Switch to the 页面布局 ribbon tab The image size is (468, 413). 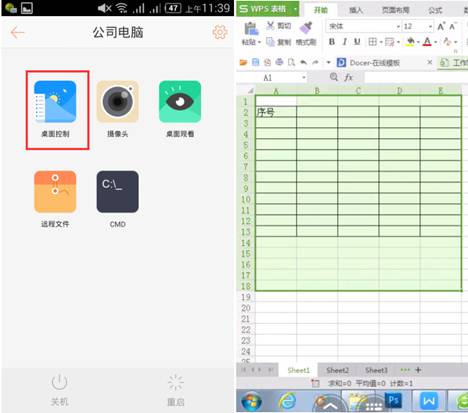[x=395, y=10]
